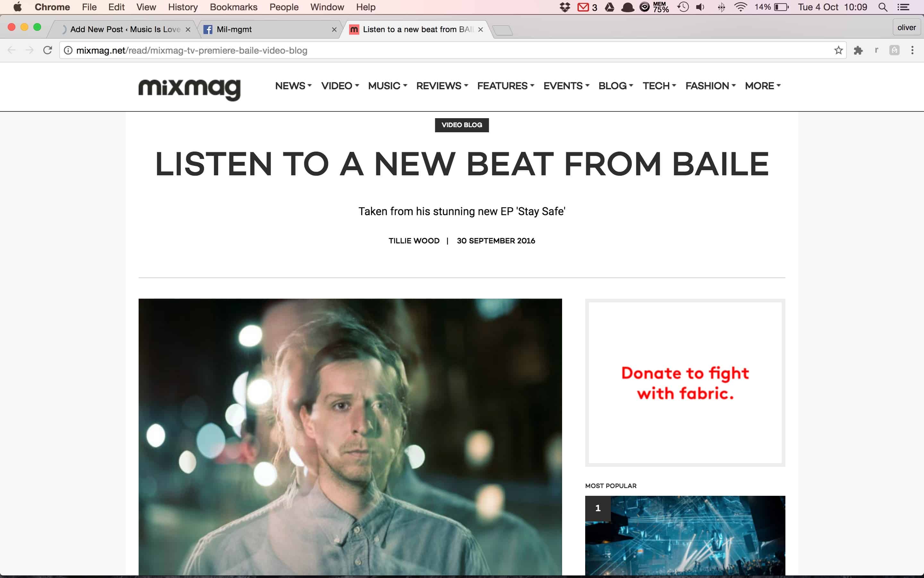This screenshot has height=578, width=924.
Task: Open the People menu
Action: point(284,7)
